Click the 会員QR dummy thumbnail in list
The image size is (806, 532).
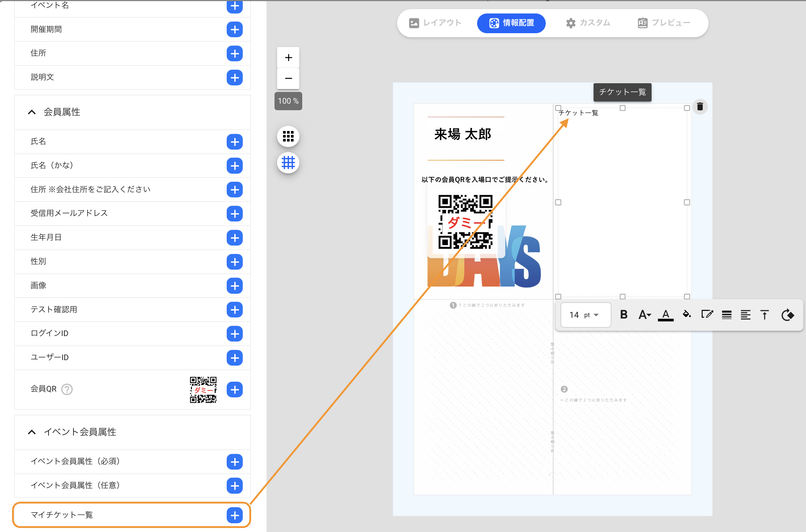click(x=203, y=390)
